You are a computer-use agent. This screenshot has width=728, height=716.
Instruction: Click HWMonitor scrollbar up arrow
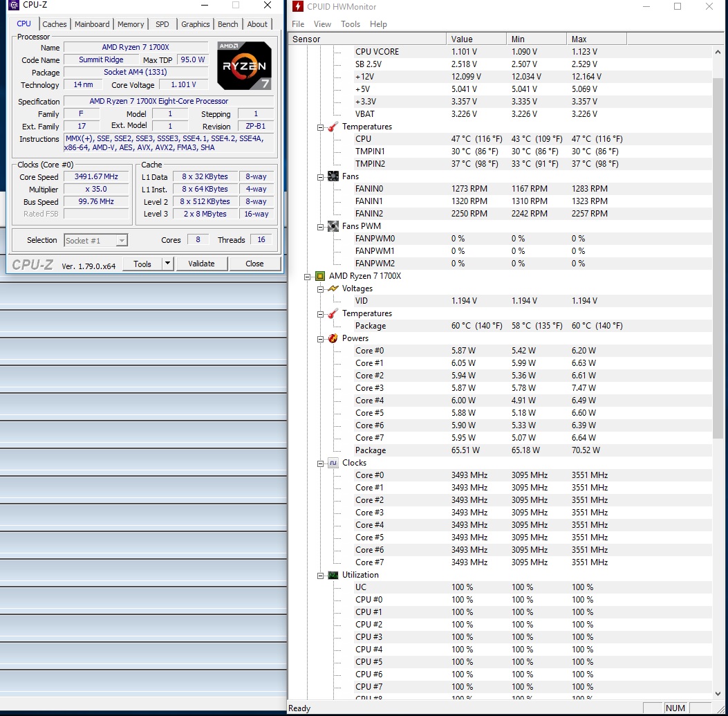pos(718,52)
